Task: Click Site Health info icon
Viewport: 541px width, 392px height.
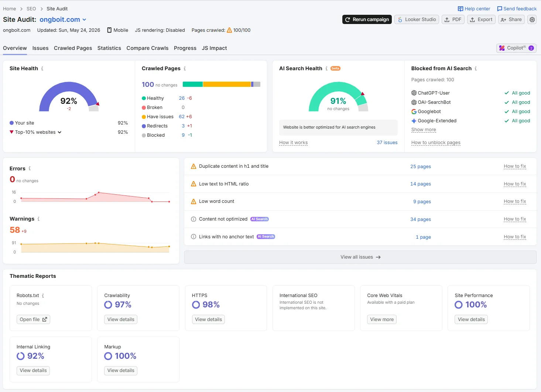Action: pos(42,69)
